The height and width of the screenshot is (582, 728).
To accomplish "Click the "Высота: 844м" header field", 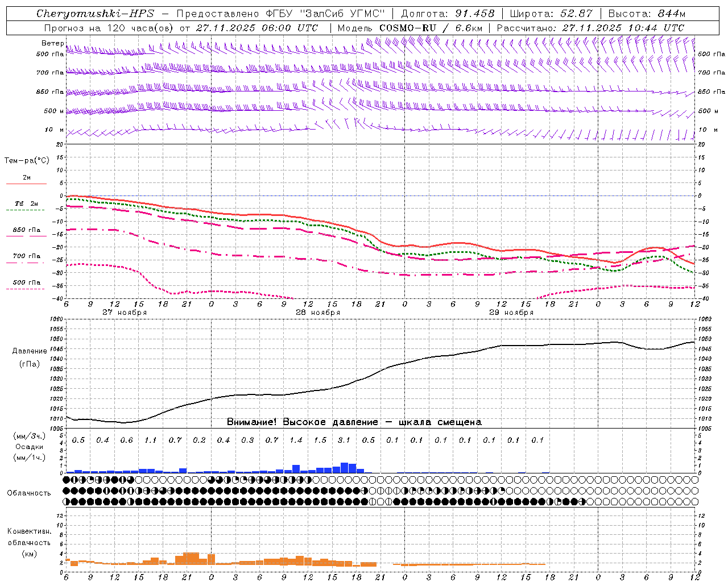I will (x=647, y=14).
